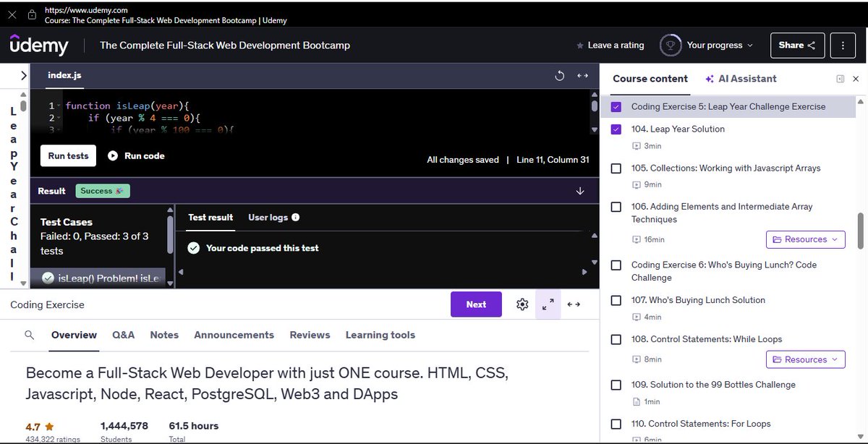Expand the editor width arrows icon
Image resolution: width=868 pixels, height=444 pixels.
click(x=582, y=75)
